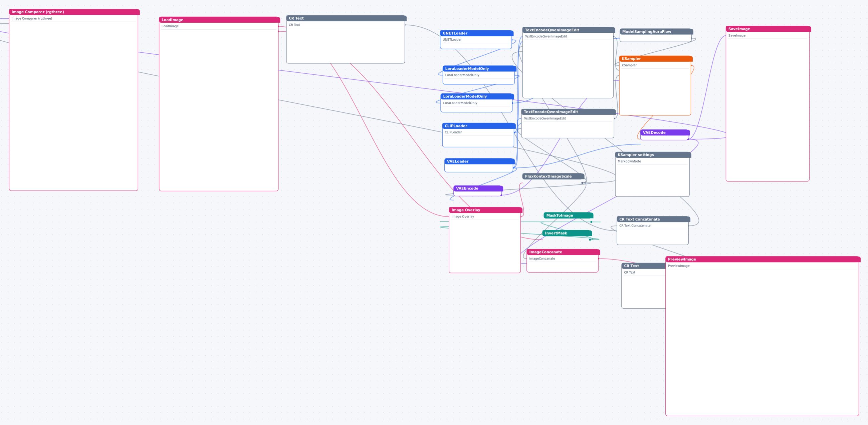Select the purple VAEEncode node header
This screenshot has width=868, height=425.
[x=478, y=188]
